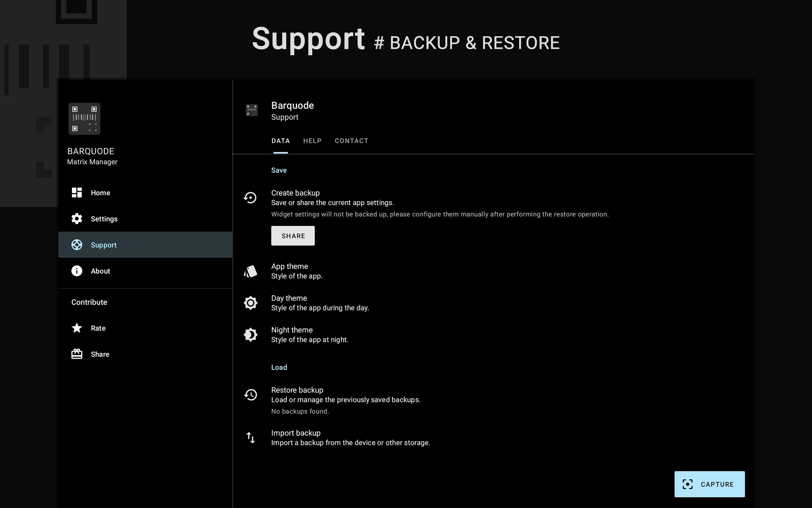Click the Restore backup history icon
The width and height of the screenshot is (812, 508).
pyautogui.click(x=250, y=395)
